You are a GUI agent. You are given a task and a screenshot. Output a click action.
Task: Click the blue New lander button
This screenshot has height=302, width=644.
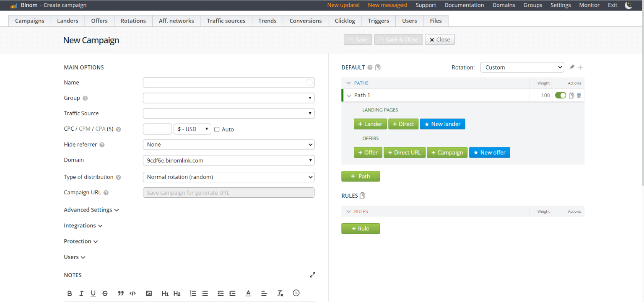tap(442, 124)
